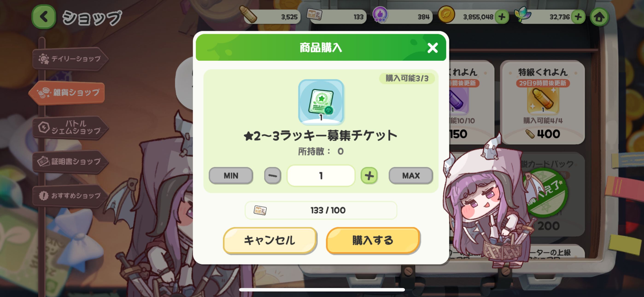Tap the green back arrow button
Viewport: 644px width, 297px height.
click(x=44, y=17)
